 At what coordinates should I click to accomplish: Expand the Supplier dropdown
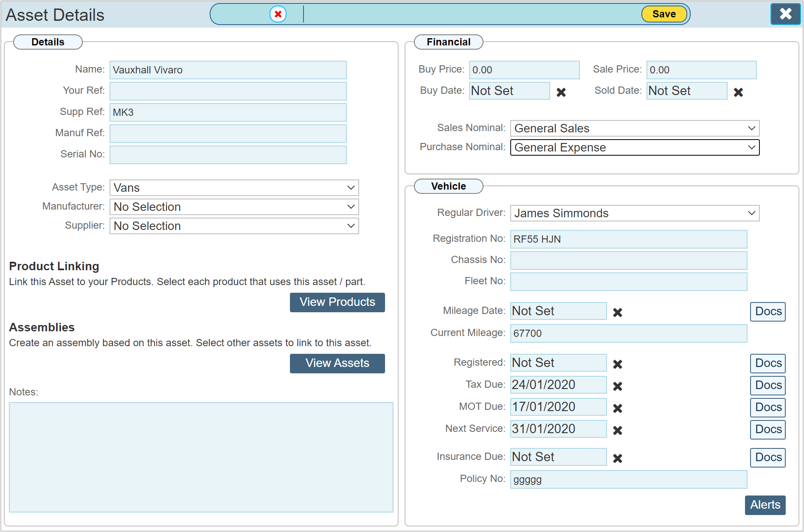(234, 226)
